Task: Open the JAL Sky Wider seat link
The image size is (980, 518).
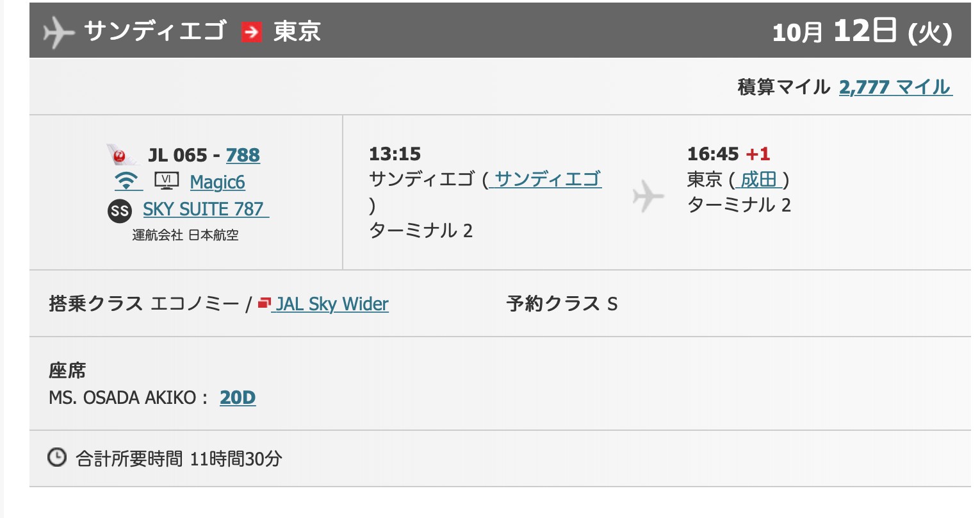Action: pos(332,303)
